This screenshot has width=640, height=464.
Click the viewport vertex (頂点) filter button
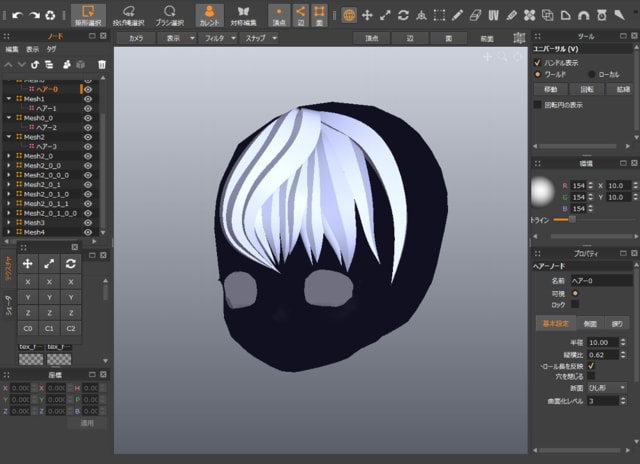371,38
